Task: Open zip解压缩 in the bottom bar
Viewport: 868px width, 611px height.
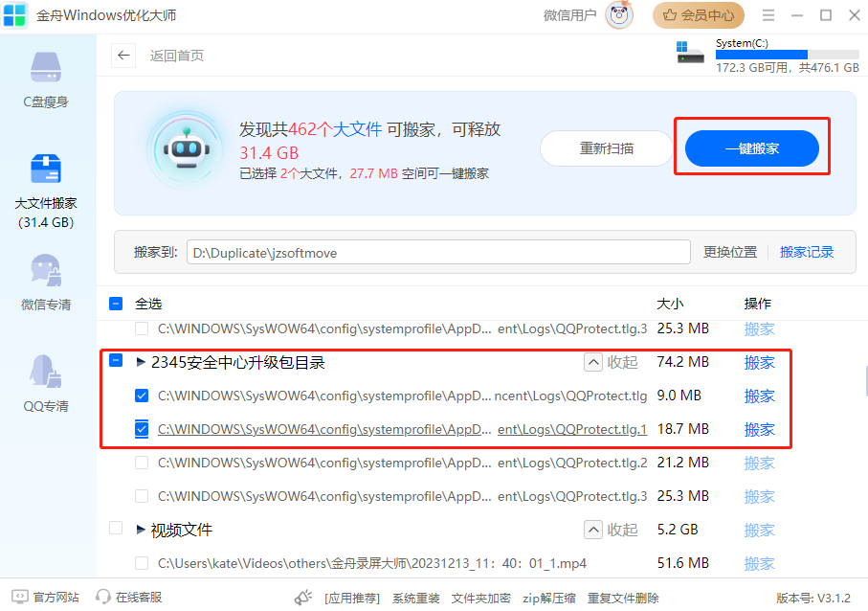Action: click(x=548, y=599)
